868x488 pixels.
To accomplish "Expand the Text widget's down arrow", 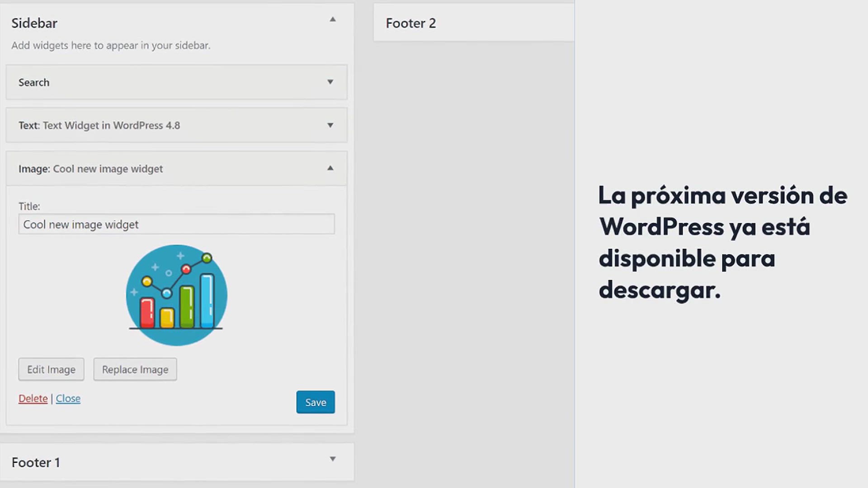I will tap(330, 125).
